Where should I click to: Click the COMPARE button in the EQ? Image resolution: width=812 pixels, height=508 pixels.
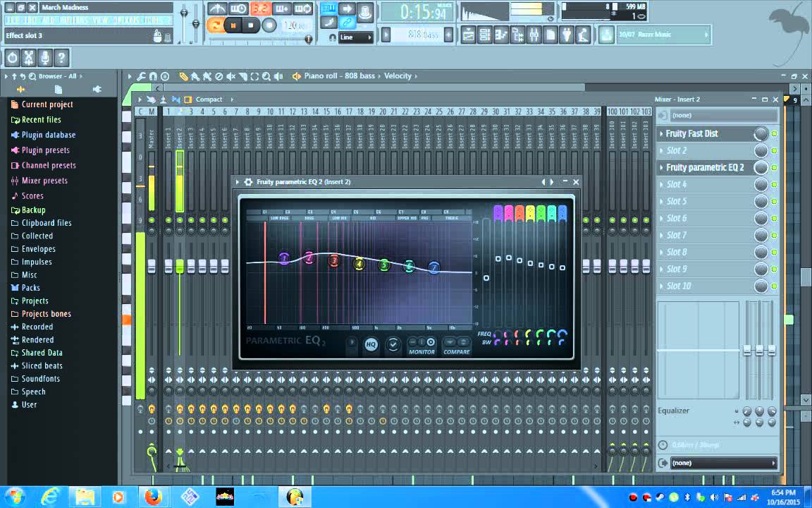point(456,346)
